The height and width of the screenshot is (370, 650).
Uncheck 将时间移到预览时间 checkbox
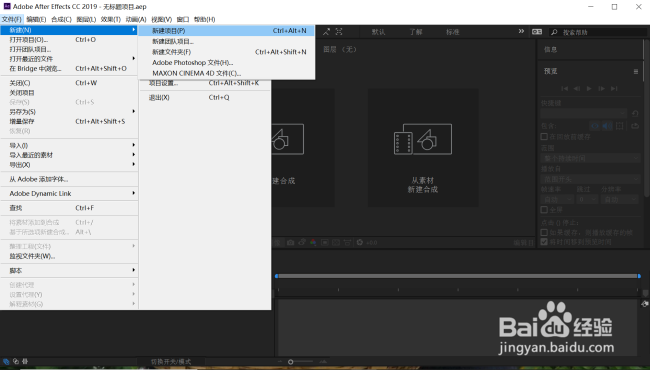[x=544, y=242]
